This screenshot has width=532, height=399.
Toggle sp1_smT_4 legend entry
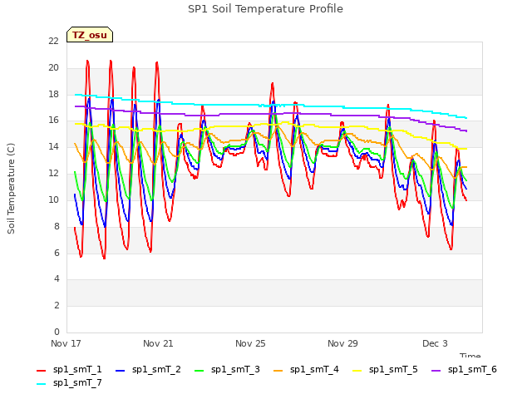click(306, 369)
